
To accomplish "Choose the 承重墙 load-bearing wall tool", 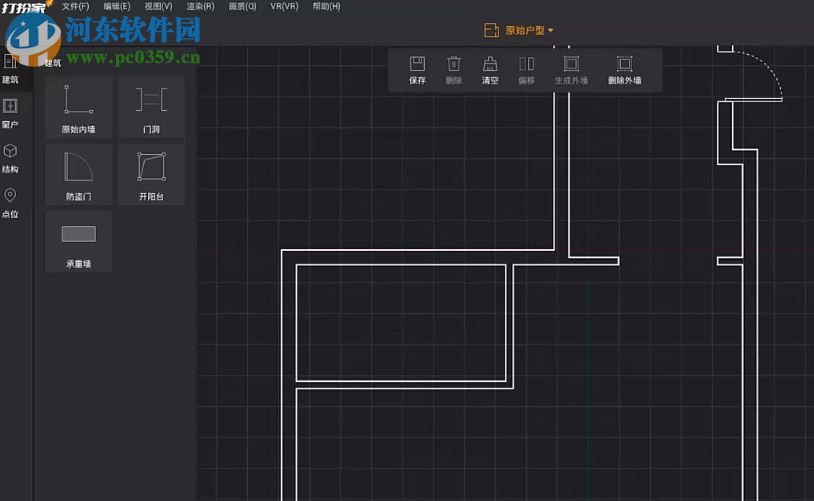I will [x=79, y=241].
